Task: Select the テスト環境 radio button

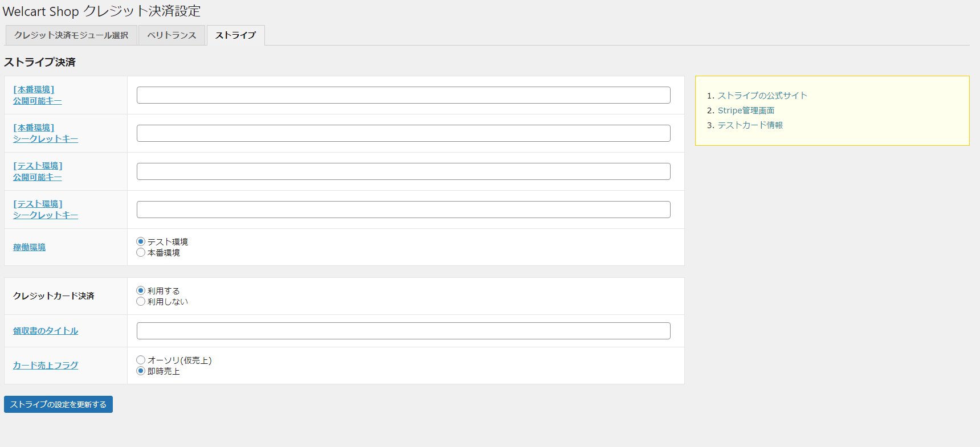Action: [x=141, y=241]
